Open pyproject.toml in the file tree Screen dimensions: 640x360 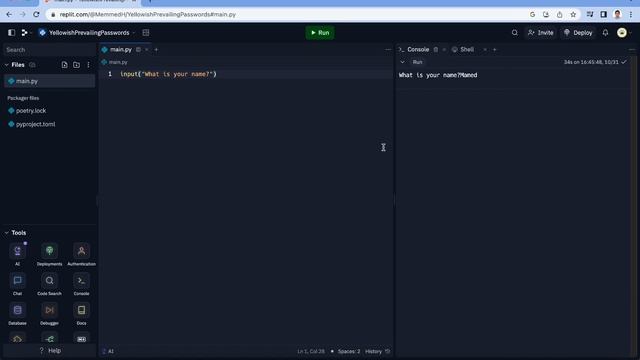(36, 124)
